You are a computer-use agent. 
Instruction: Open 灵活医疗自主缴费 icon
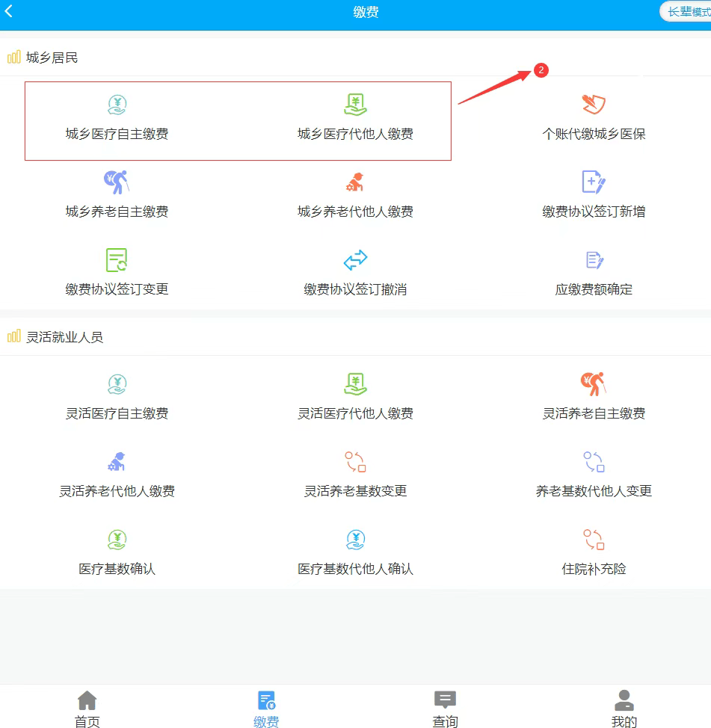[x=117, y=384]
